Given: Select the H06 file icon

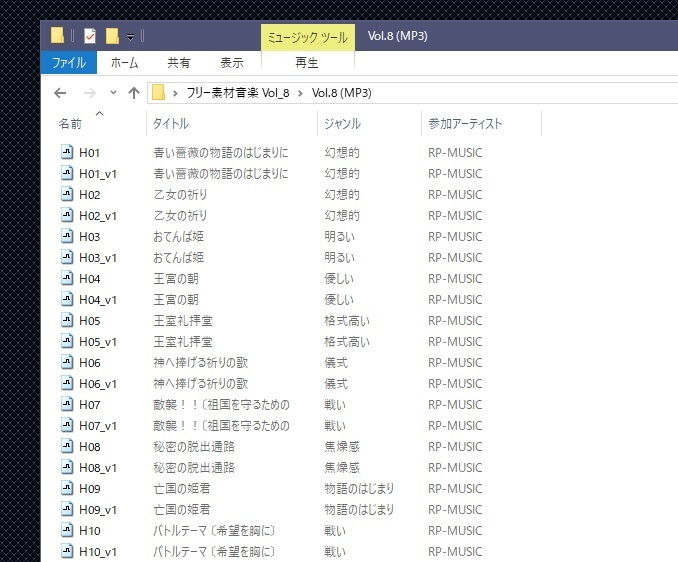Looking at the screenshot, I should coord(67,362).
